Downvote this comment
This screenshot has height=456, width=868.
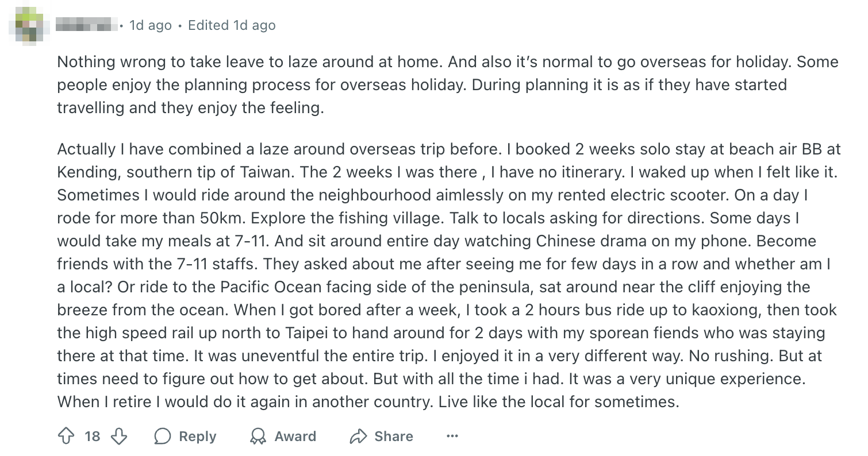118,436
